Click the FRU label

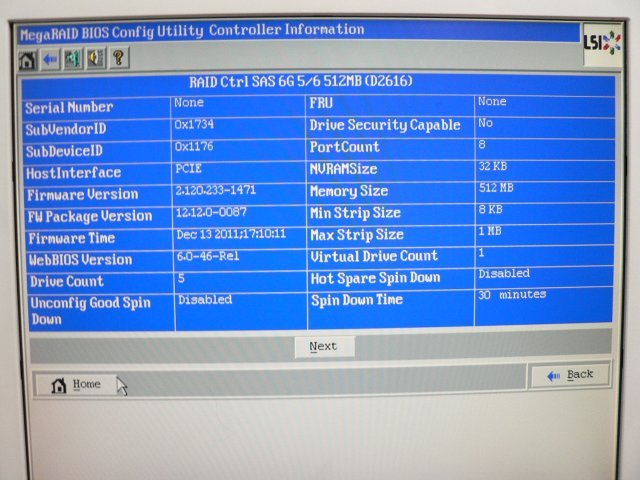[321, 103]
